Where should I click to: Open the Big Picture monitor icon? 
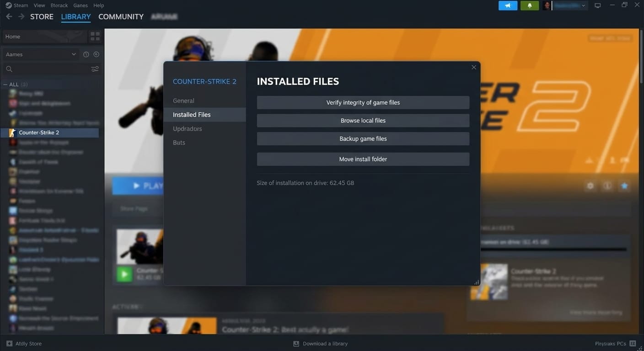click(597, 5)
